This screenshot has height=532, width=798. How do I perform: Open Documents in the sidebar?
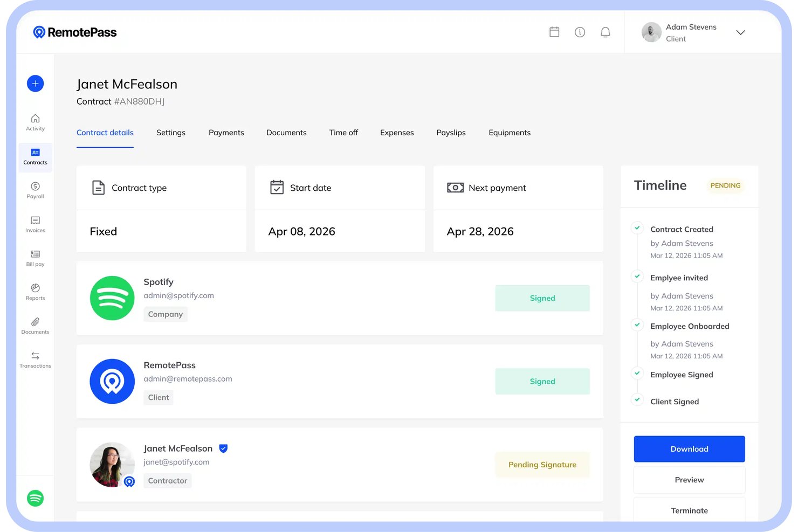[35, 326]
